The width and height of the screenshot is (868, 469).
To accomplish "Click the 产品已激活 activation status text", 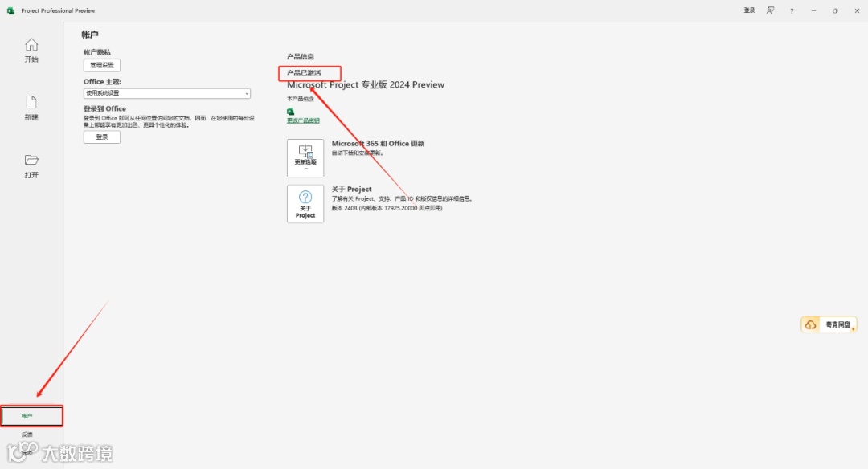I will [x=304, y=73].
